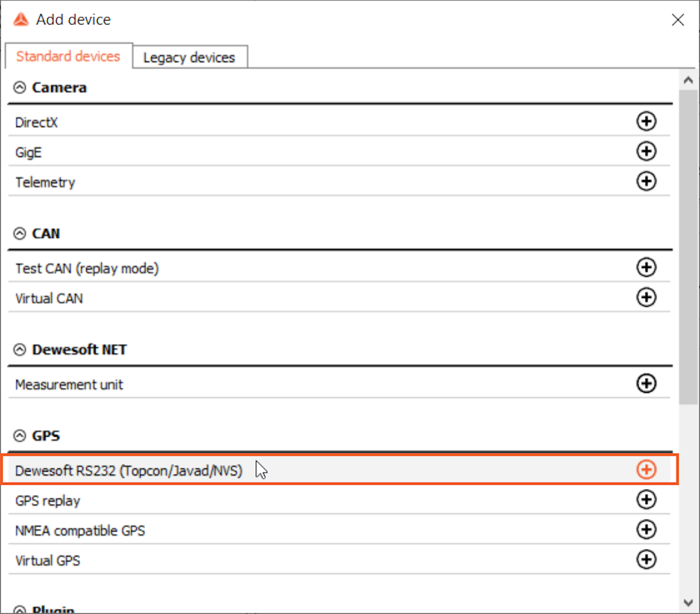This screenshot has height=614, width=700.
Task: Add the Telemetry camera device
Action: click(x=646, y=181)
